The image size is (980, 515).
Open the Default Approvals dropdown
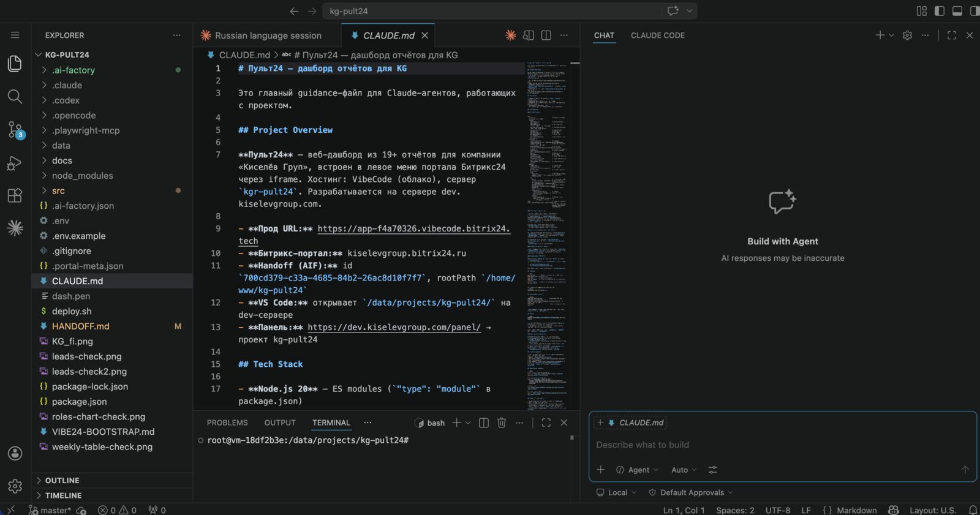[690, 492]
